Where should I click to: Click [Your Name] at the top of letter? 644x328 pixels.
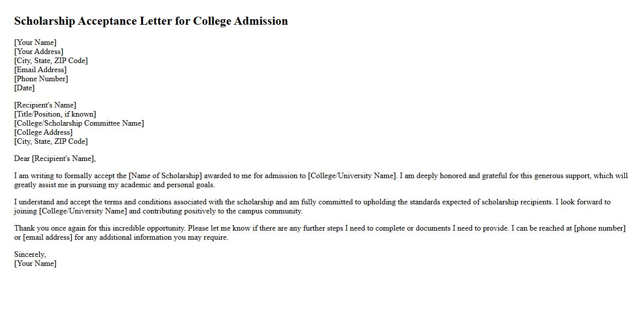[35, 42]
